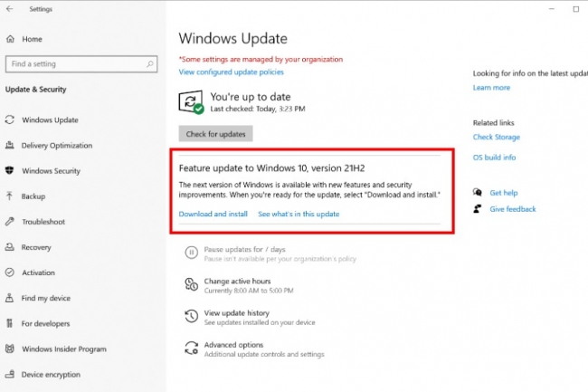Go to Windows Security page

[x=51, y=171]
